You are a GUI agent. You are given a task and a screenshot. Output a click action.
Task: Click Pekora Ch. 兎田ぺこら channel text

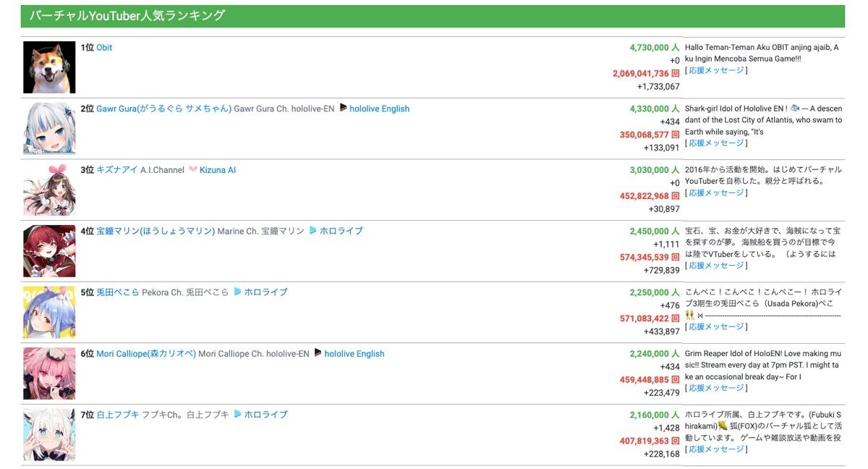click(x=185, y=292)
